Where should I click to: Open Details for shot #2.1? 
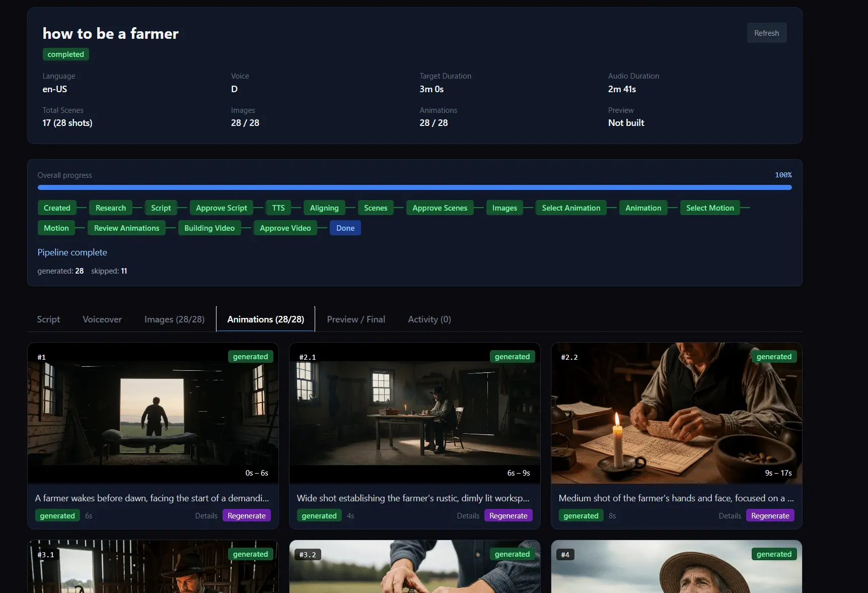468,516
